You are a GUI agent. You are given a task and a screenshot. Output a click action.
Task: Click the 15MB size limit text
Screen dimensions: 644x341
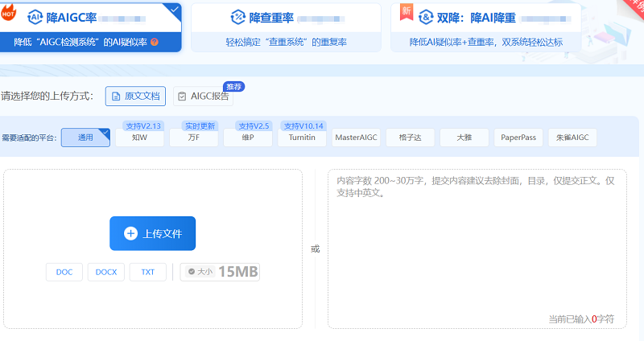(x=238, y=272)
